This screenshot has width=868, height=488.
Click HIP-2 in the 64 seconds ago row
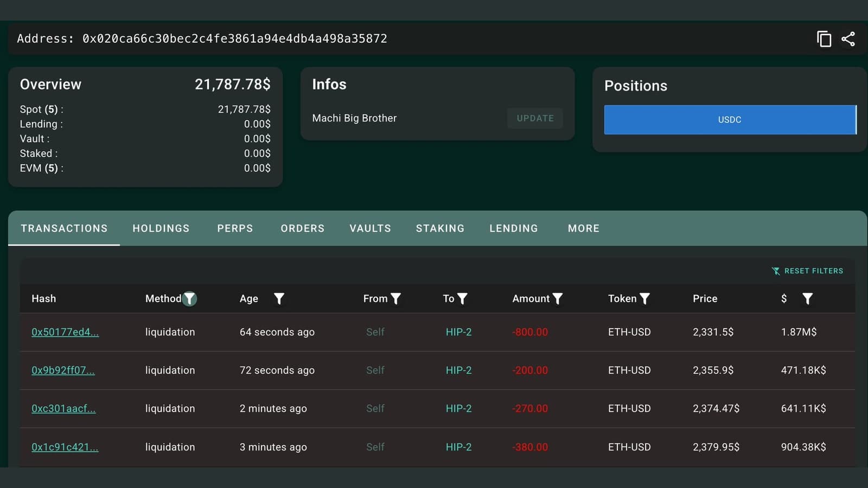pos(458,332)
